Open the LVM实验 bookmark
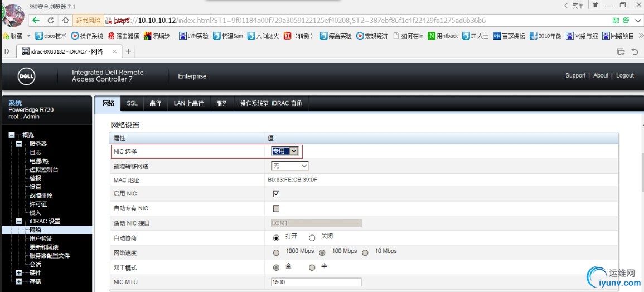Screen dimensions: 644x292 pos(194,36)
